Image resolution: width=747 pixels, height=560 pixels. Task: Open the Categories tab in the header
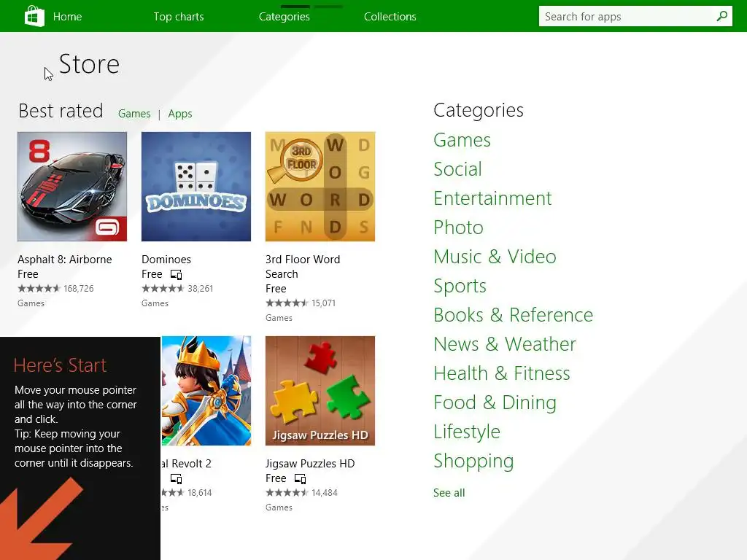pyautogui.click(x=284, y=17)
